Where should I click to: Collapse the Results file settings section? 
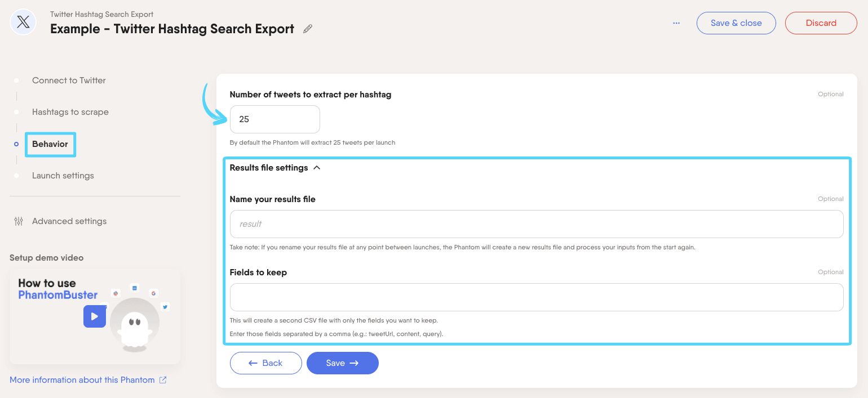tap(317, 168)
